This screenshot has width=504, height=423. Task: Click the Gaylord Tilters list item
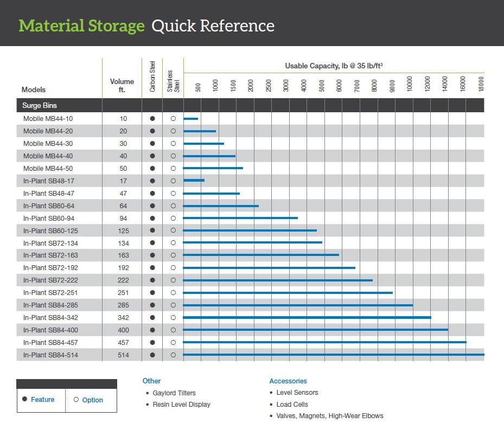tap(174, 393)
